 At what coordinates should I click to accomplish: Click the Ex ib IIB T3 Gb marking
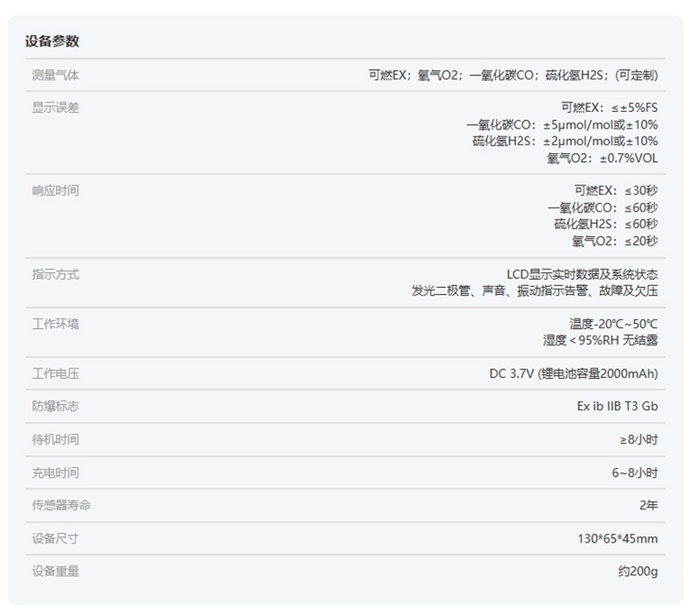click(611, 407)
